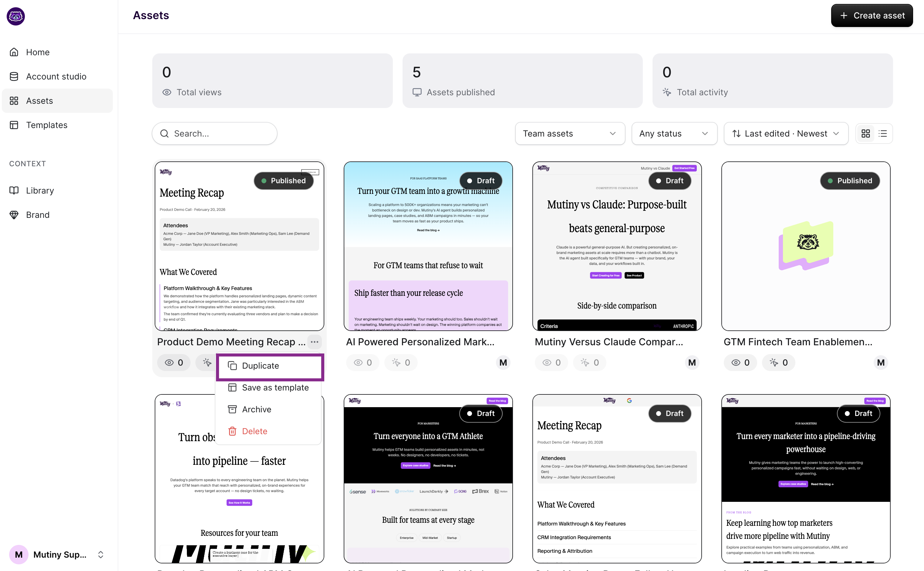The image size is (924, 571).
Task: Click the M owner avatar on AI Powered card
Action: click(503, 363)
